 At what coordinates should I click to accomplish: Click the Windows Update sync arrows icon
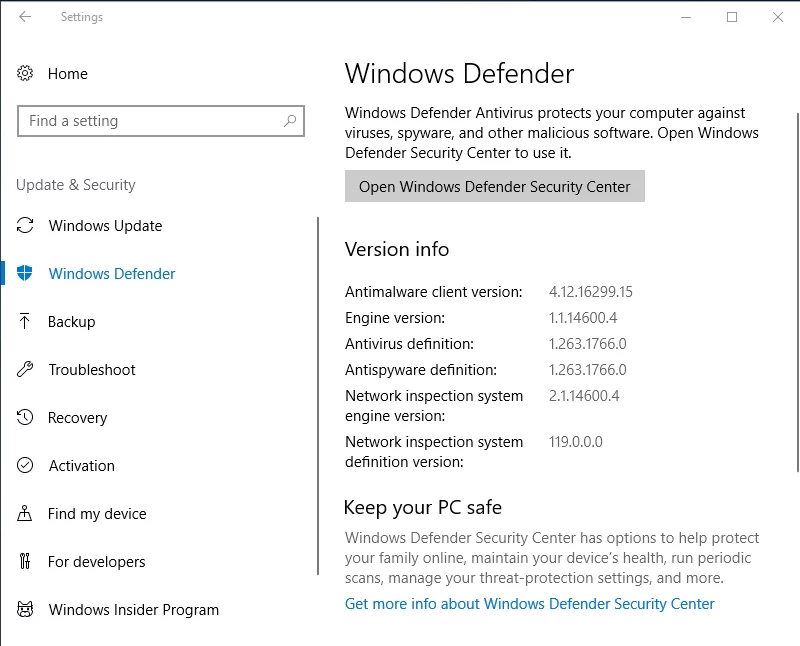coord(26,226)
